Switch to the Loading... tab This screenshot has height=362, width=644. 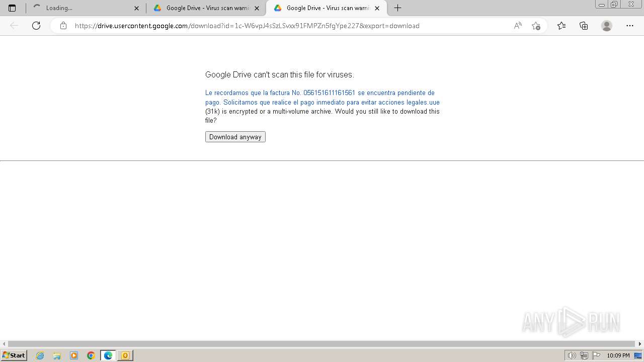click(x=86, y=8)
